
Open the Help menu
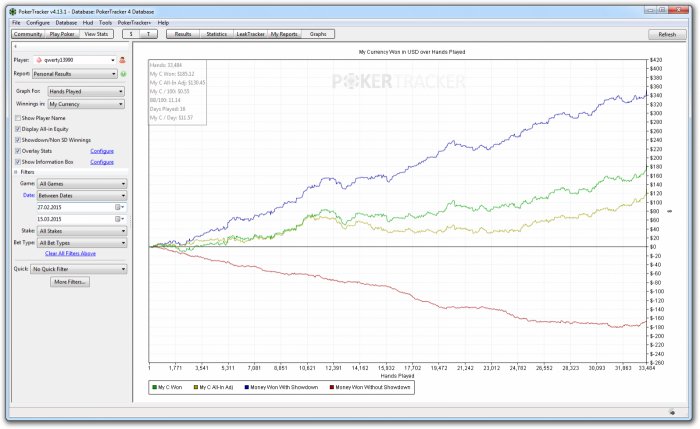coord(163,23)
